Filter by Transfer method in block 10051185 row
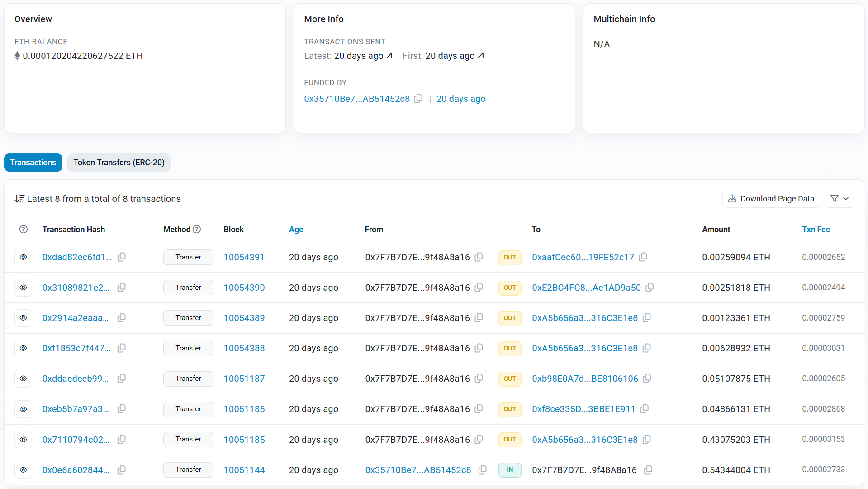 point(188,439)
